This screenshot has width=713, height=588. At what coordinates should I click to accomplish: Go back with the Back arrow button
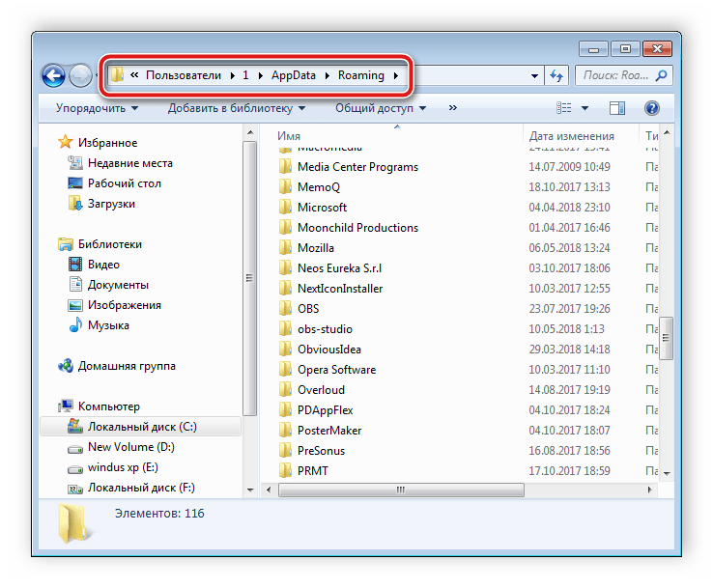coord(54,75)
